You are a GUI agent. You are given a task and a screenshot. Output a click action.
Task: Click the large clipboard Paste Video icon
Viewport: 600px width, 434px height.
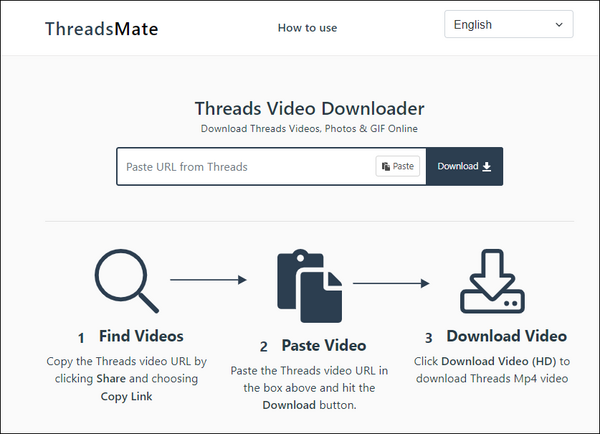point(306,284)
